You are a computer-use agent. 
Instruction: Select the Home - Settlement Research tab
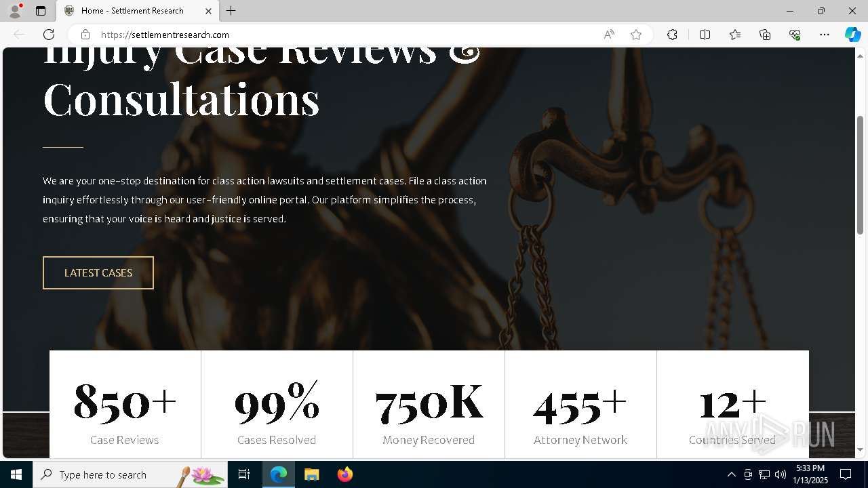click(x=138, y=11)
